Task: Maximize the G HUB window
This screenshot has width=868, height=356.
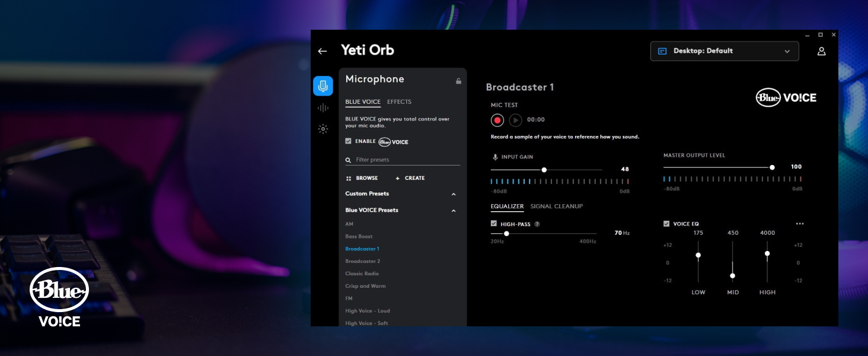Action: (821, 35)
